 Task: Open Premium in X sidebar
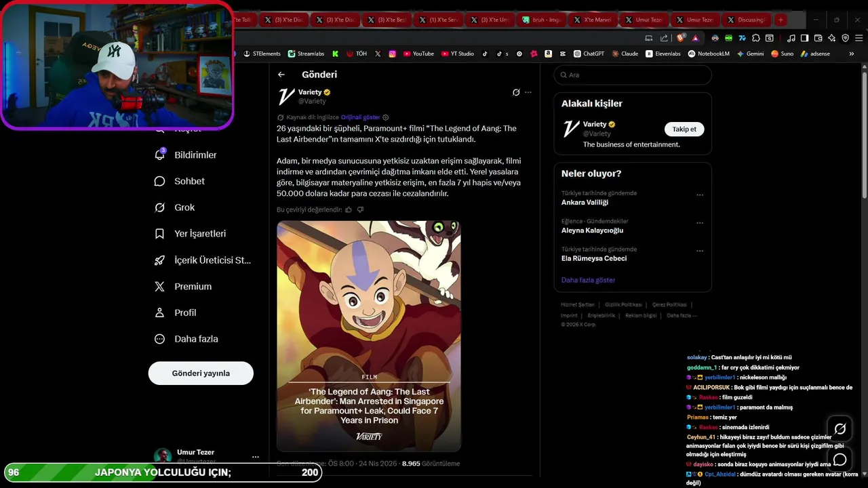pos(184,286)
